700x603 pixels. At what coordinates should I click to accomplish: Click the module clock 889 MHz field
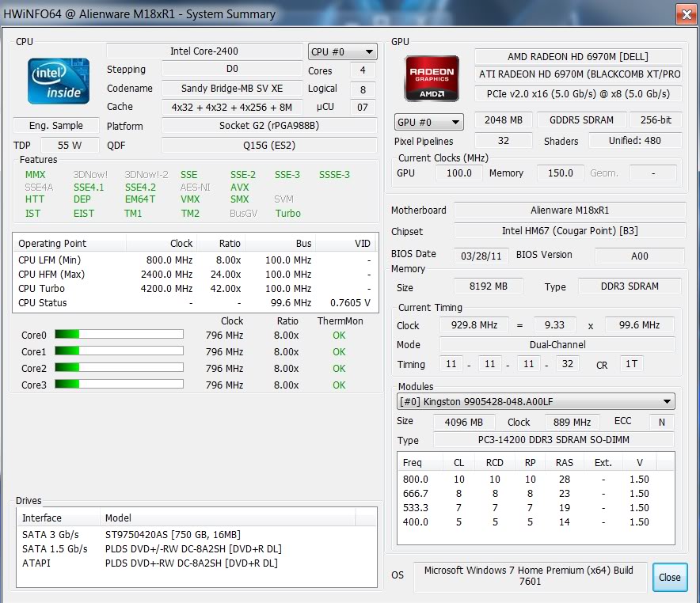pyautogui.click(x=572, y=422)
